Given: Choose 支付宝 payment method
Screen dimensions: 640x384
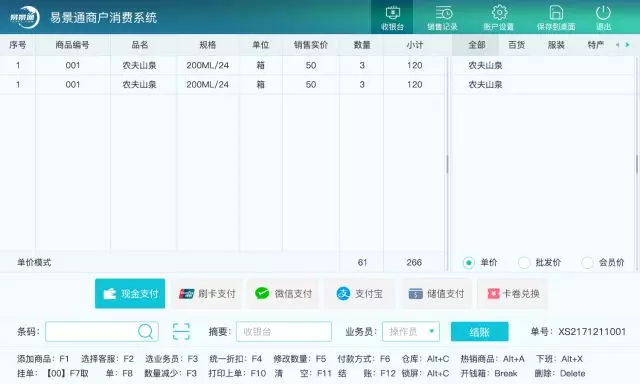Looking at the screenshot, I should [359, 293].
